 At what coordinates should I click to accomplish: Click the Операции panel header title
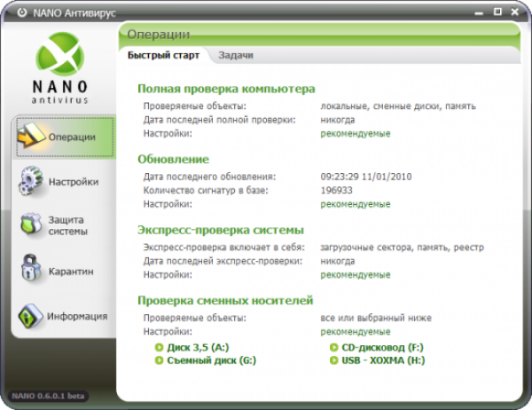159,35
